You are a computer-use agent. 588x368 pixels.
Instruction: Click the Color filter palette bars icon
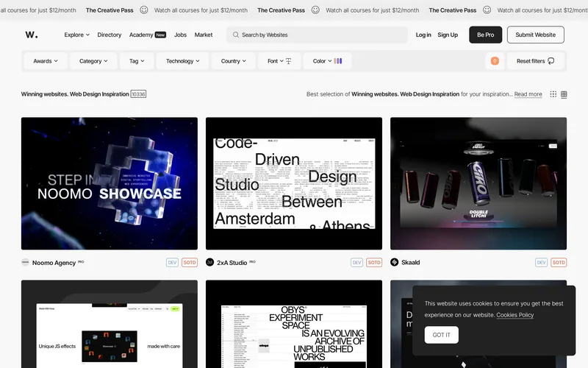tap(338, 61)
